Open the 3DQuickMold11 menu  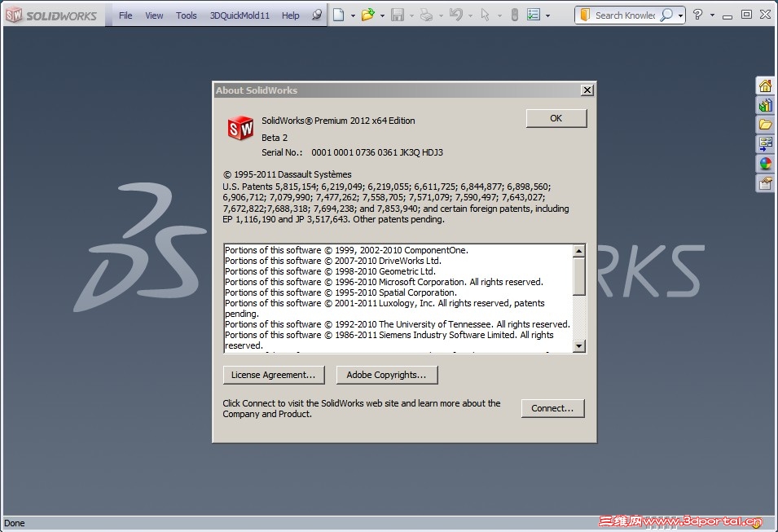click(240, 15)
